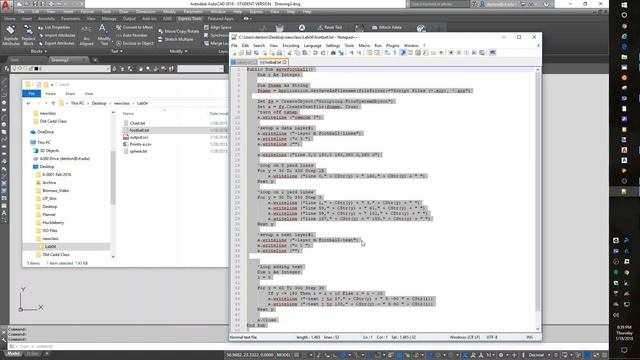Open the Macro menu in Notepad++

click(364, 45)
